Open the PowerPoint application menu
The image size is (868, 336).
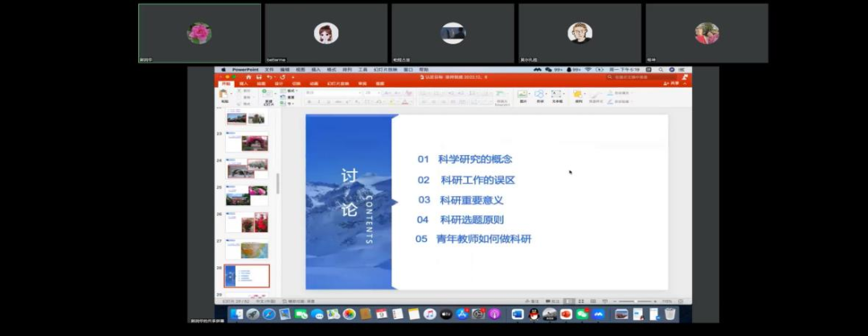coord(245,70)
